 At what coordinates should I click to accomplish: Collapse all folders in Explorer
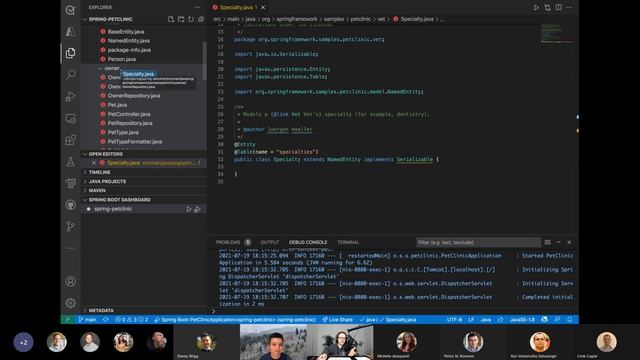201,19
